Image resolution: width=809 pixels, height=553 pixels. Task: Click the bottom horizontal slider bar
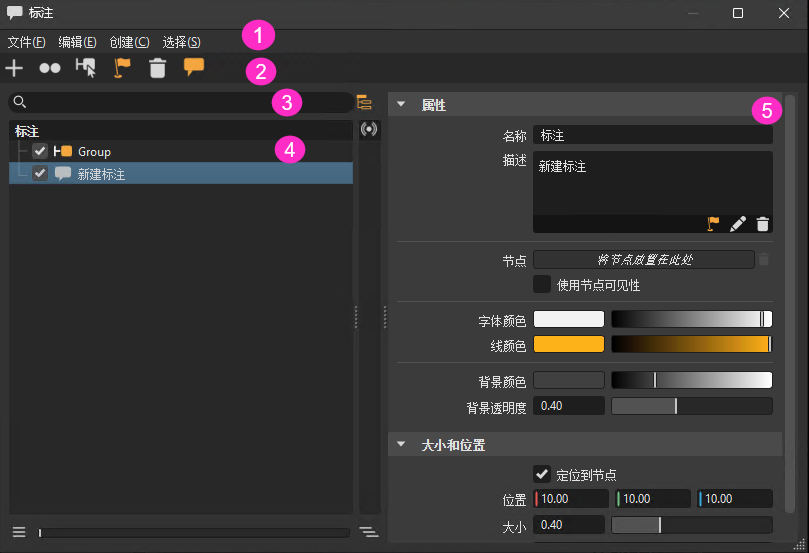pos(194,532)
